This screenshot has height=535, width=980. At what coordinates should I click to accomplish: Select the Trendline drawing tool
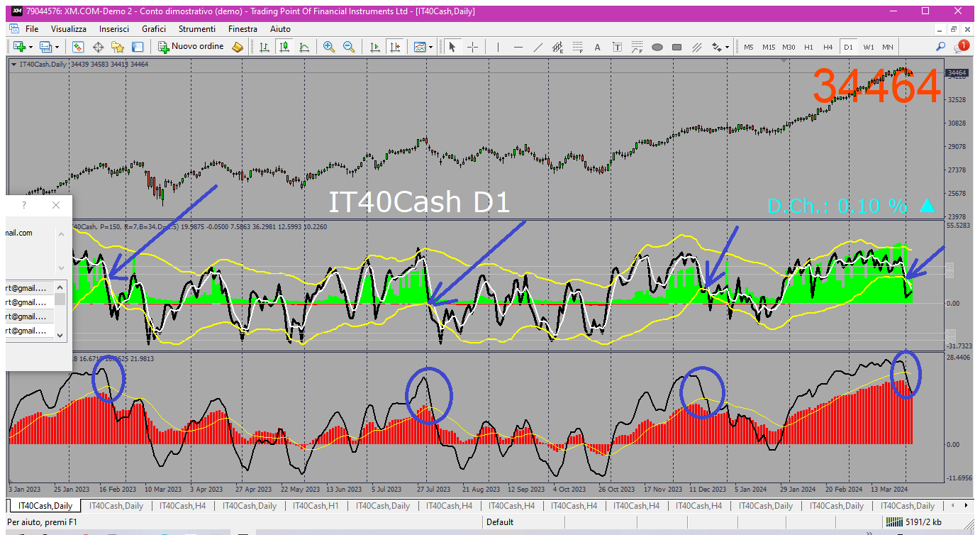pos(538,47)
